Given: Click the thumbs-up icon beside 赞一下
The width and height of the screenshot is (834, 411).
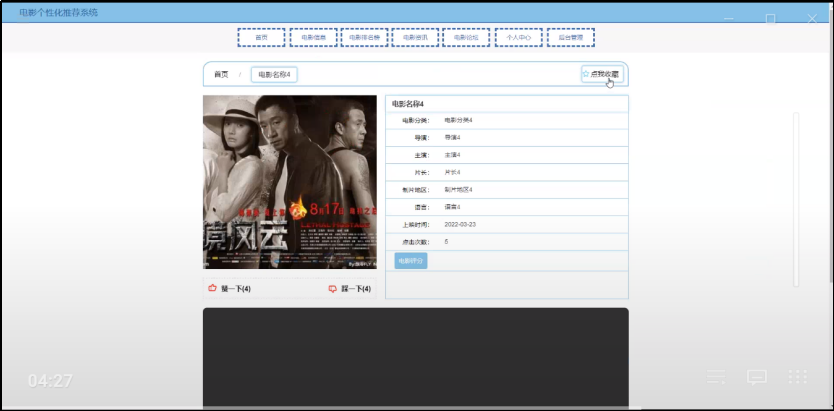Looking at the screenshot, I should 213,288.
